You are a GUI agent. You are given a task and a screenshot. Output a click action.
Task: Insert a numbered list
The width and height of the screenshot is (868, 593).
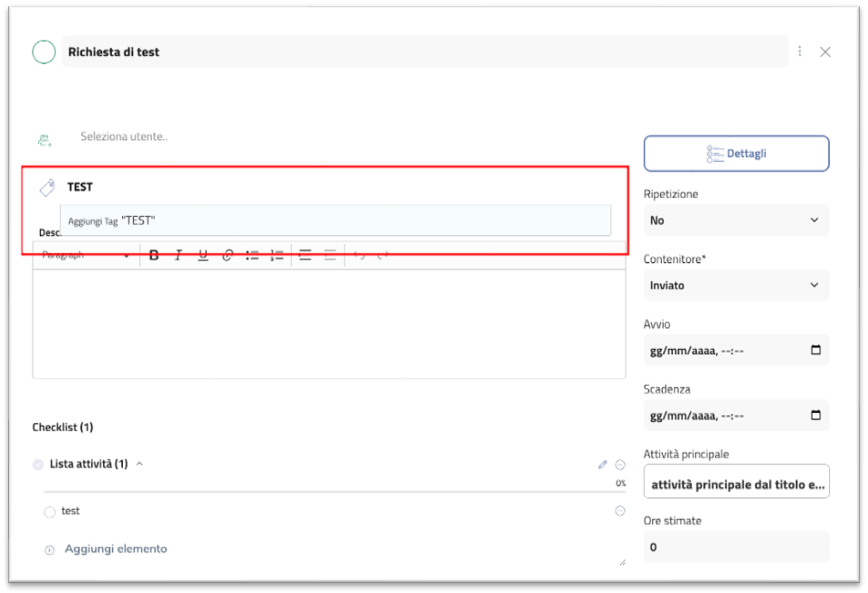point(277,256)
